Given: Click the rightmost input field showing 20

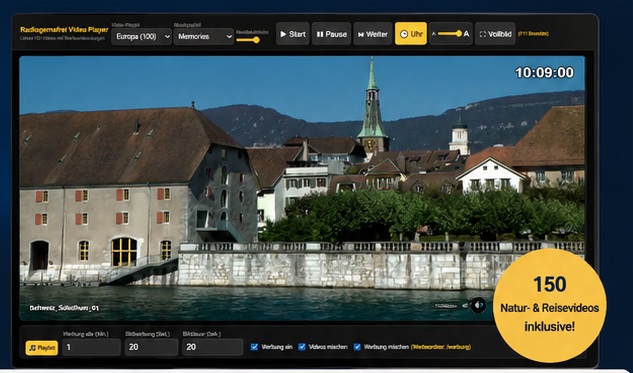Looking at the screenshot, I should pos(212,347).
